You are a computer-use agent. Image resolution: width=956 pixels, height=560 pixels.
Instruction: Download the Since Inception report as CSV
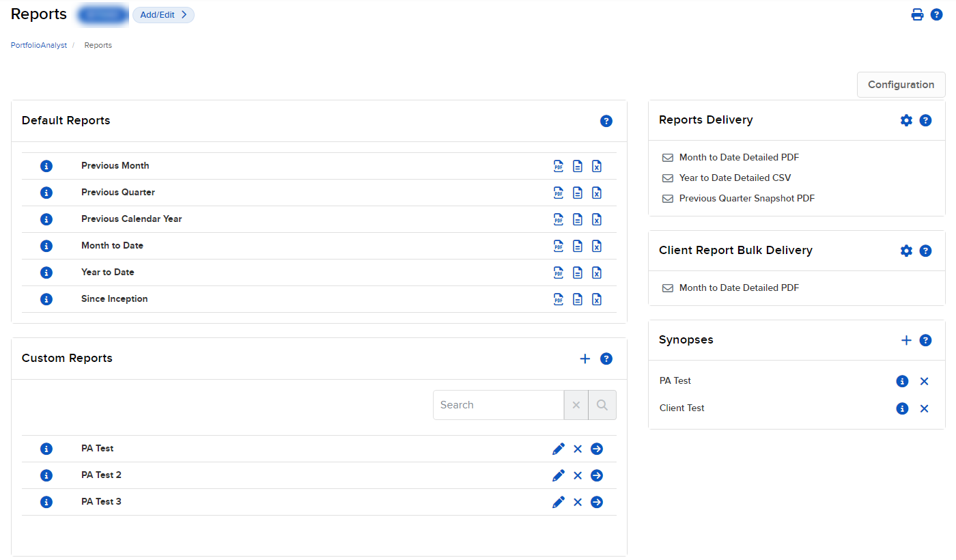(x=578, y=298)
